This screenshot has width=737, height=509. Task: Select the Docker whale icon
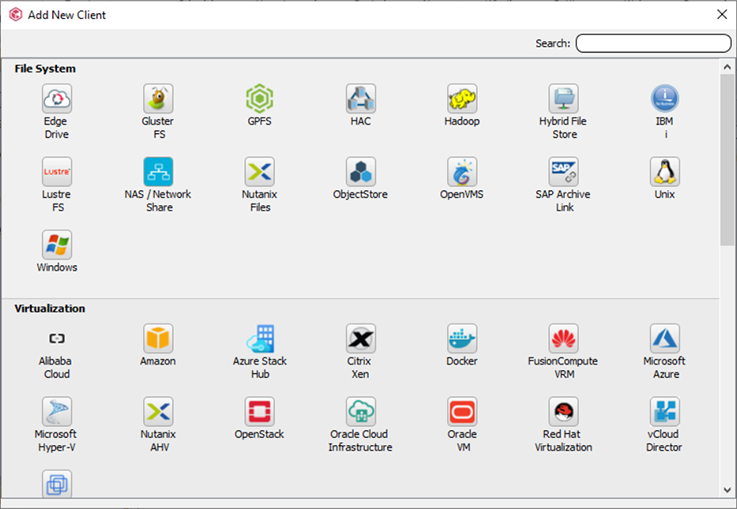coord(462,338)
